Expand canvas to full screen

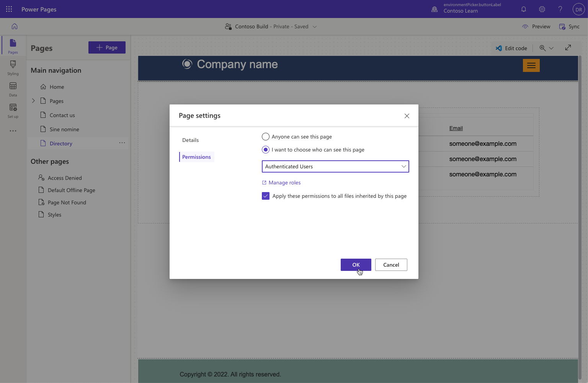568,47
